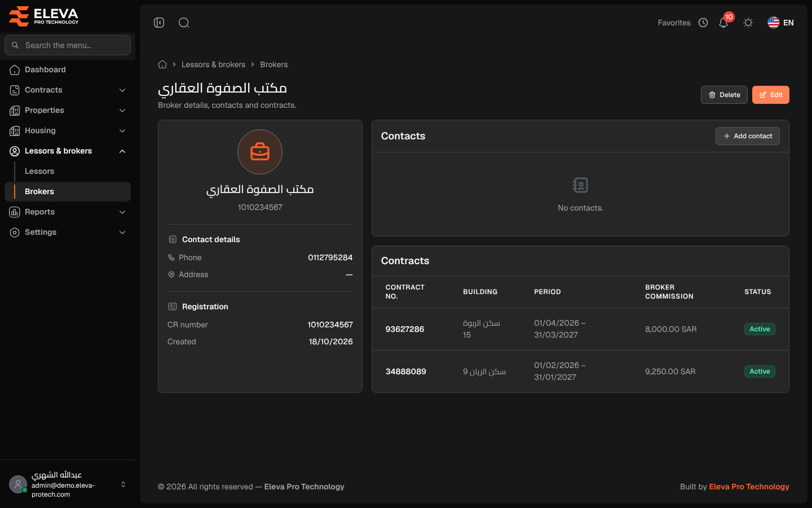Open the search magnifier in top bar

tap(184, 23)
